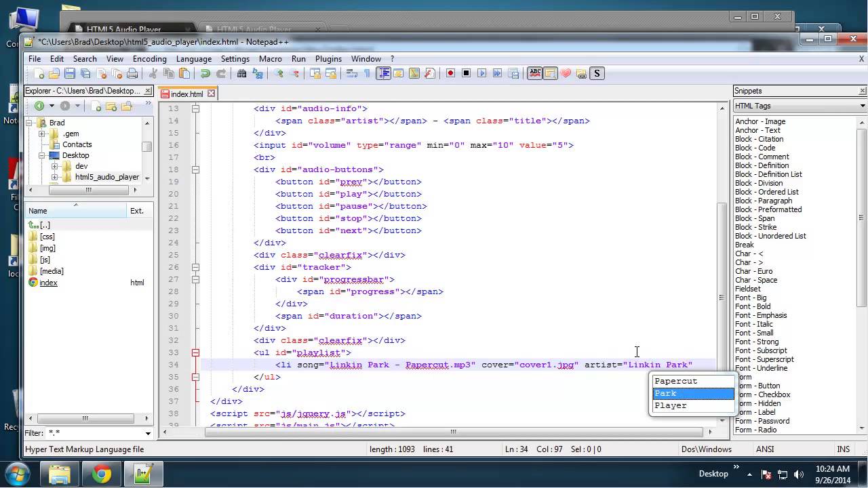868x488 pixels.
Task: Open Windows Start button
Action: pos(16,473)
